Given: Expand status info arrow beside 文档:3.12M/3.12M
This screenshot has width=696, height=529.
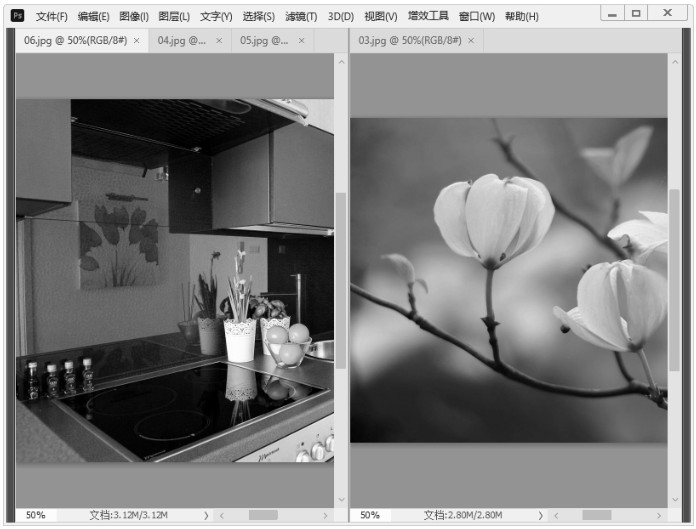Looking at the screenshot, I should [x=206, y=516].
